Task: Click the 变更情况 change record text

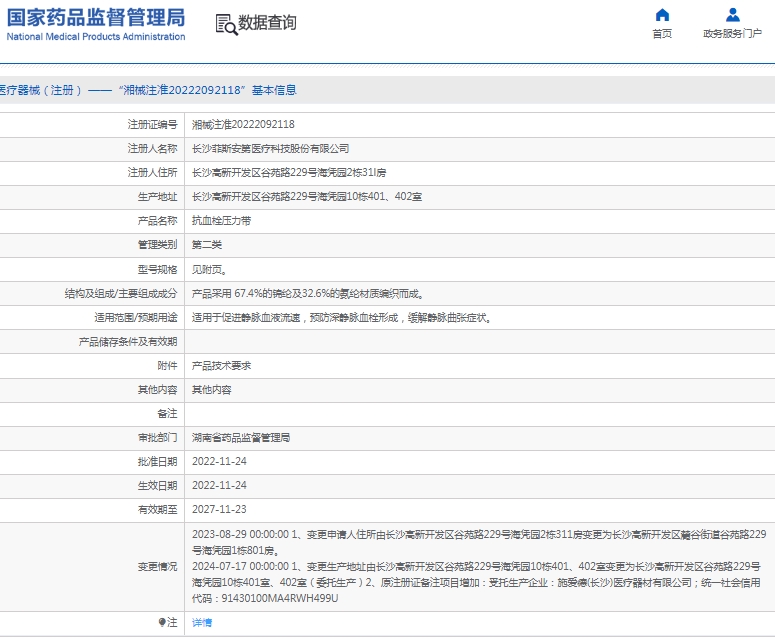Action: pos(479,566)
